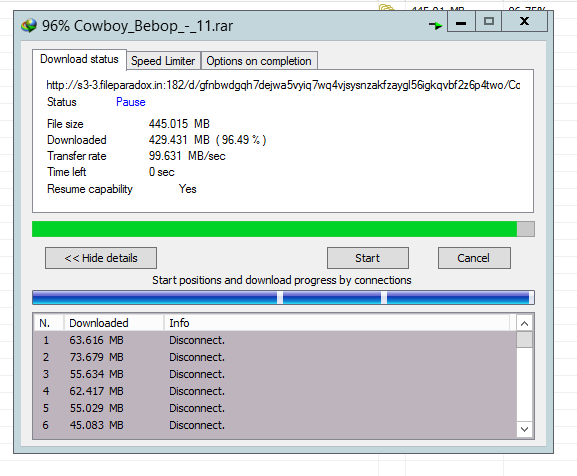577x476 pixels.
Task: Switch to the Speed Limiter tab
Action: [163, 61]
